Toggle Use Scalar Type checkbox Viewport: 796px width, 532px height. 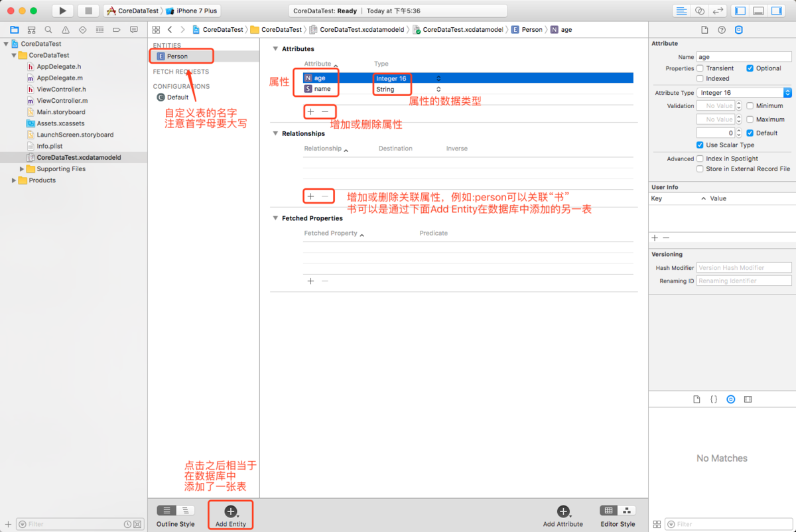[700, 145]
